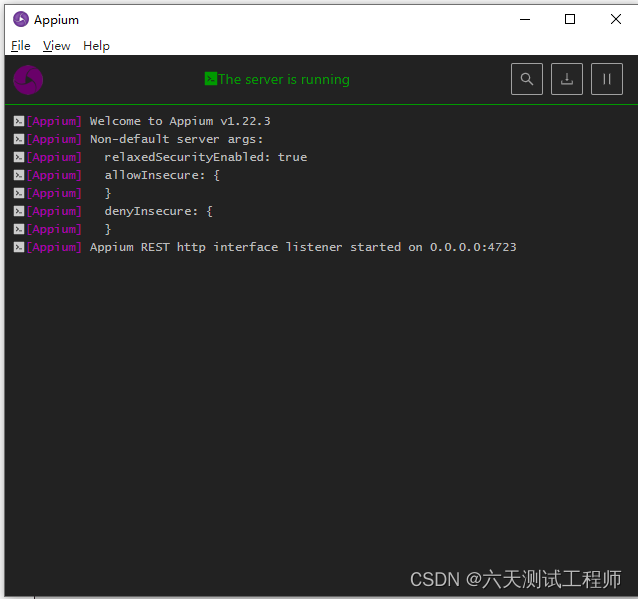Open the File menu
638x599 pixels.
pyautogui.click(x=21, y=46)
